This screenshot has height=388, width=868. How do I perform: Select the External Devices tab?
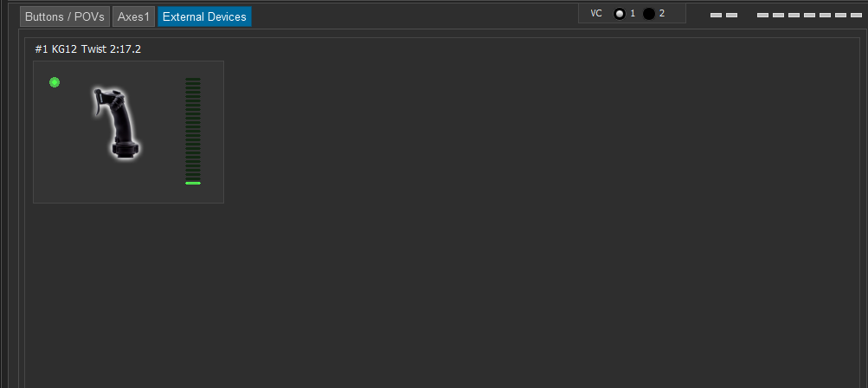point(204,16)
